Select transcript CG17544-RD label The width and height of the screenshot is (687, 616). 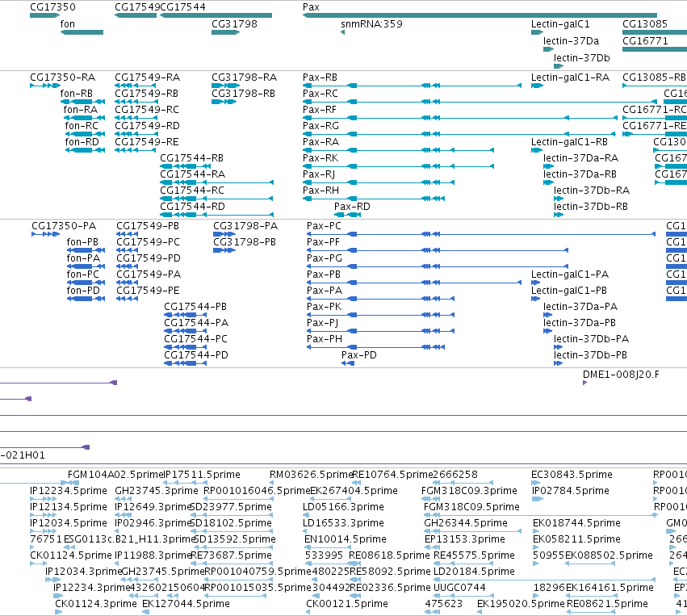click(x=192, y=207)
